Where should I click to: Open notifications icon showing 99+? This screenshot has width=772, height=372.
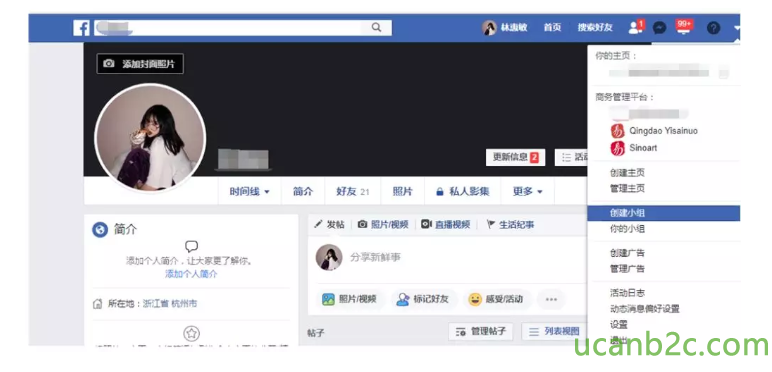(x=684, y=27)
